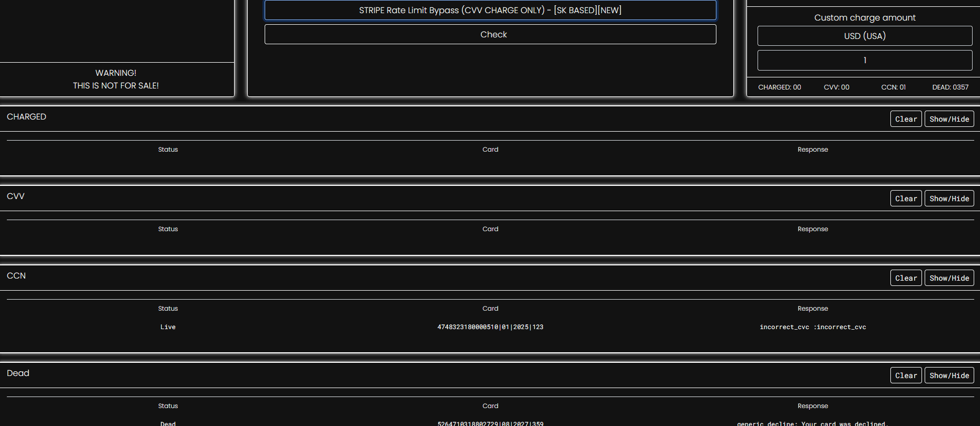Click the Response column header in Dead table
This screenshot has height=426, width=980.
point(812,406)
